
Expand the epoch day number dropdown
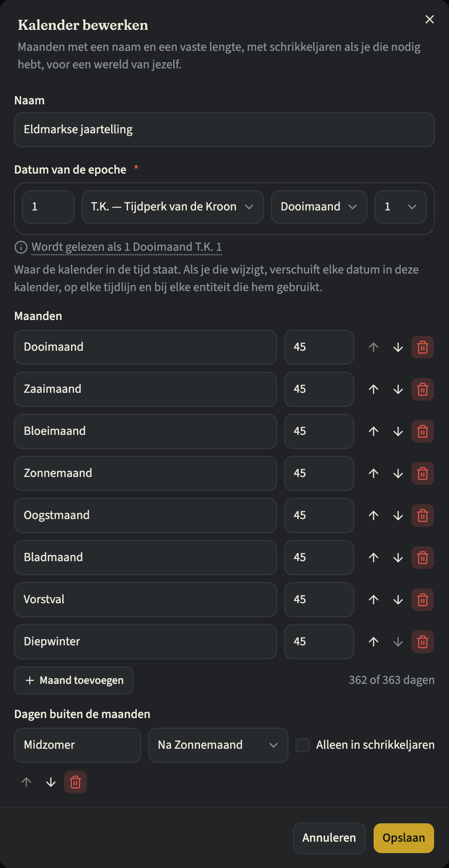coord(401,207)
